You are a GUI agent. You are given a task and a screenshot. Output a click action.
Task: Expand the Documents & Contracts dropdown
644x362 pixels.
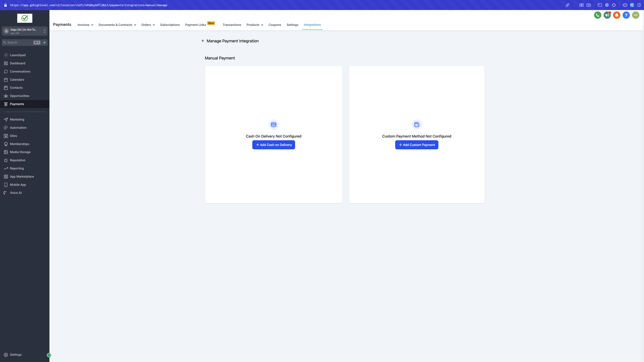coord(117,25)
